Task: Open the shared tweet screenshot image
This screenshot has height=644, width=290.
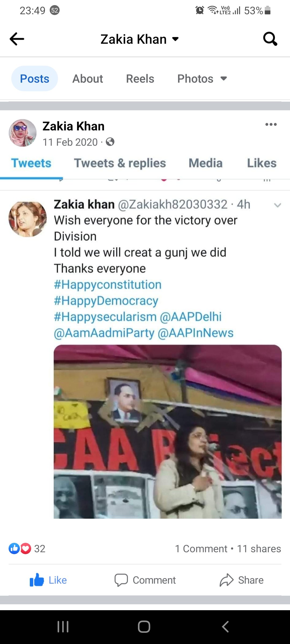Action: coord(145,349)
